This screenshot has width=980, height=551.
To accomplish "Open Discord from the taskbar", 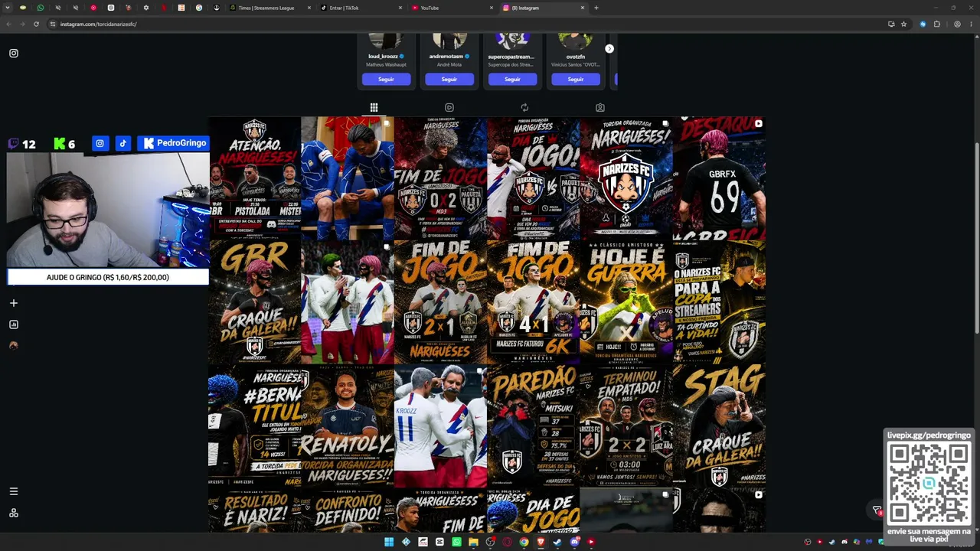I will (x=574, y=542).
